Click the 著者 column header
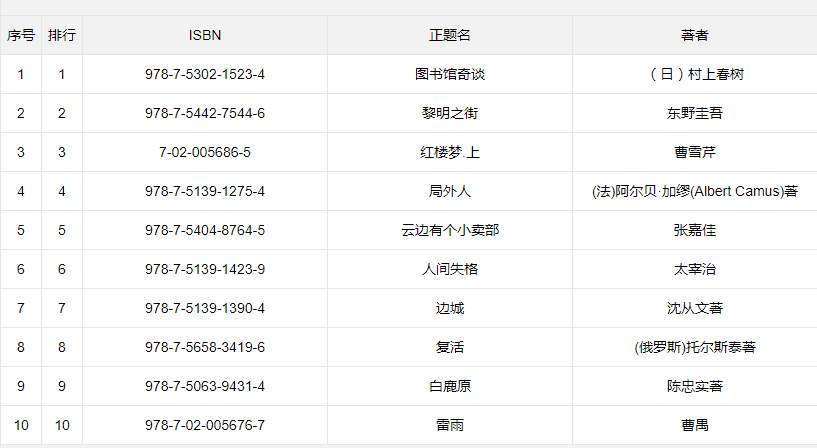 pyautogui.click(x=694, y=35)
